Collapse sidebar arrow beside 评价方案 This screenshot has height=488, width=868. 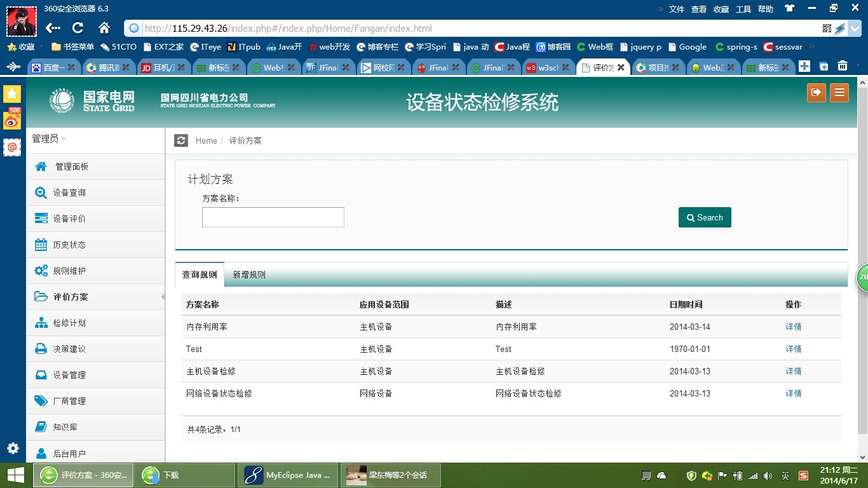click(x=163, y=297)
